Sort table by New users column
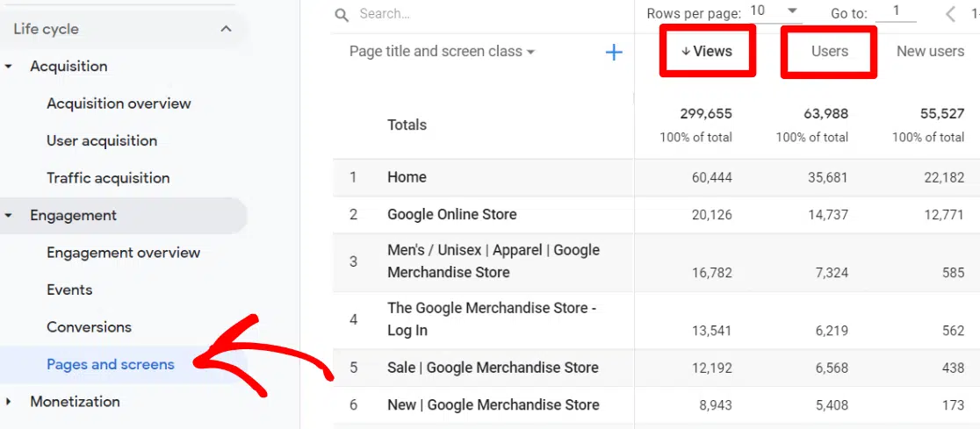Viewport: 980px width, 429px height. pyautogui.click(x=930, y=52)
